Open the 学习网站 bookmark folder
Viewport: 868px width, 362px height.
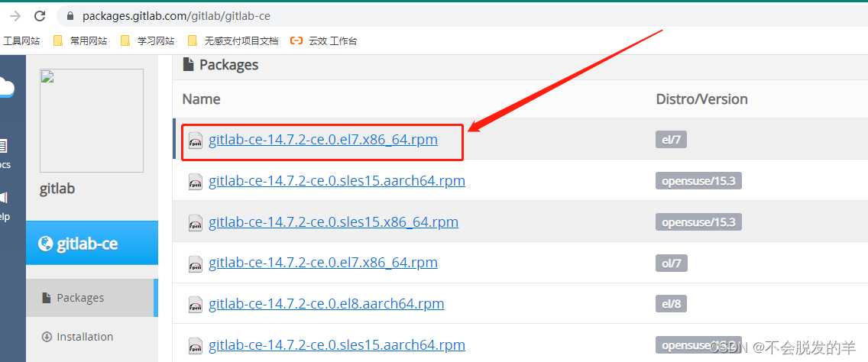pyautogui.click(x=147, y=41)
